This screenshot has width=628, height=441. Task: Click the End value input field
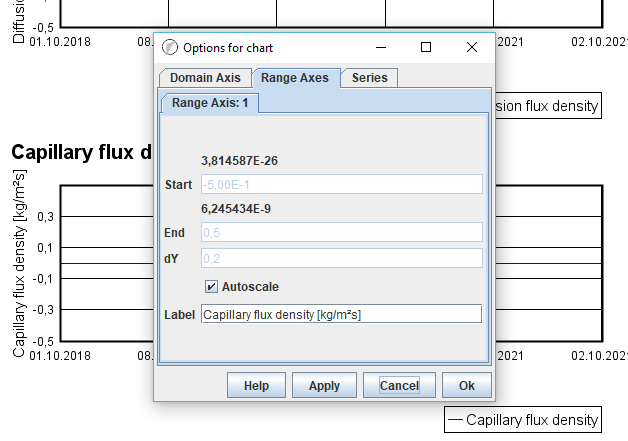click(x=341, y=232)
